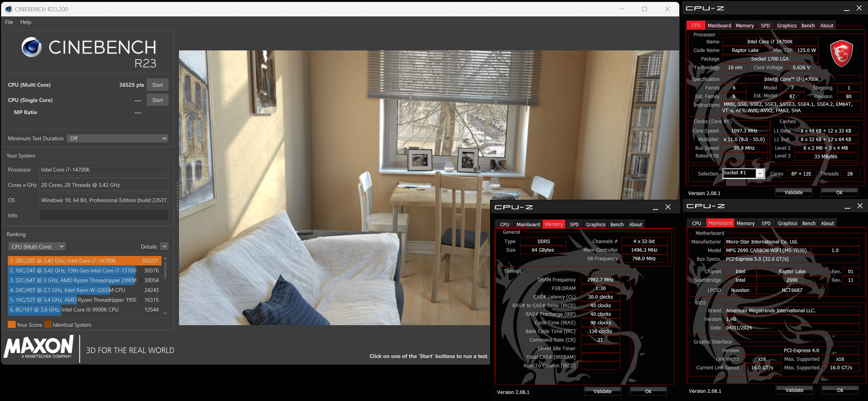The width and height of the screenshot is (868, 401).
Task: Select the Core i9-9900K ranking row
Action: (x=84, y=310)
